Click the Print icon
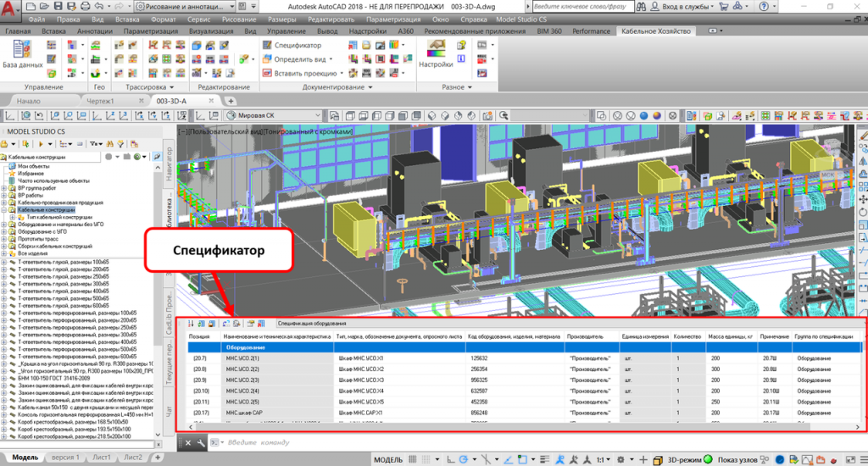The image size is (868, 466). (x=85, y=7)
